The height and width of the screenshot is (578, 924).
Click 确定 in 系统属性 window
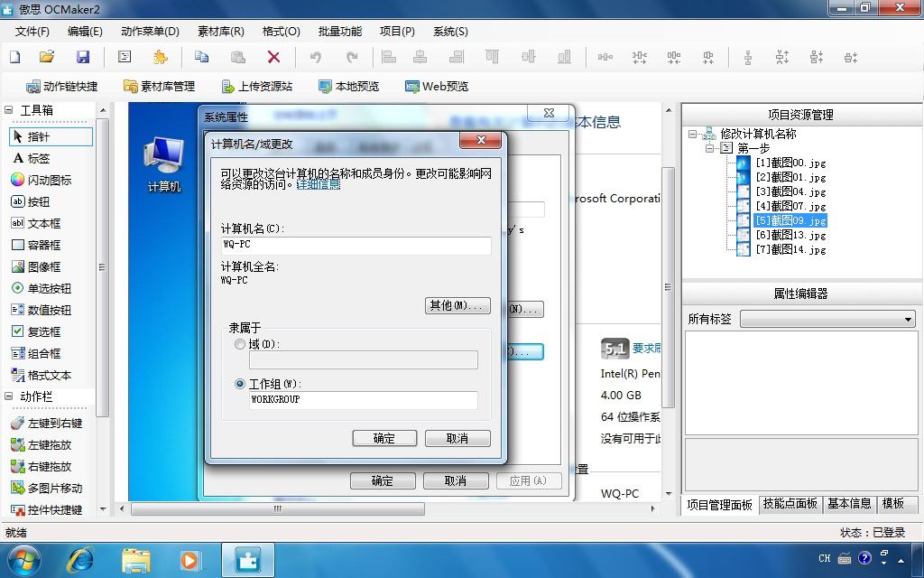coord(383,480)
